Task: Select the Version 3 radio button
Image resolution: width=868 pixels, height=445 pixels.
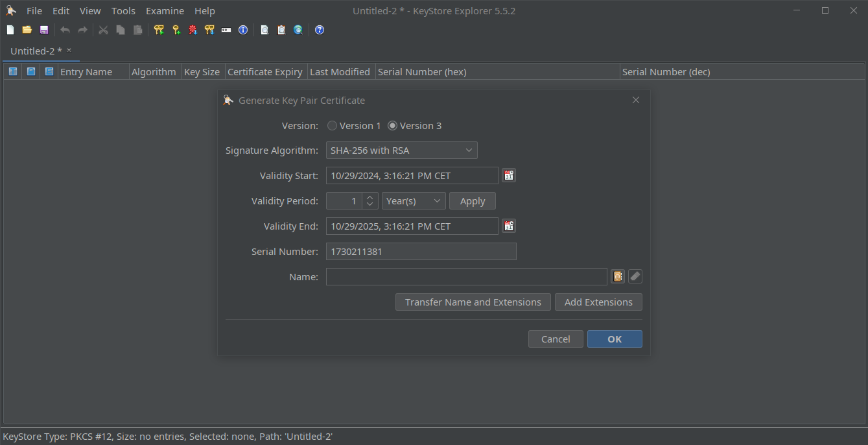Action: pos(392,126)
